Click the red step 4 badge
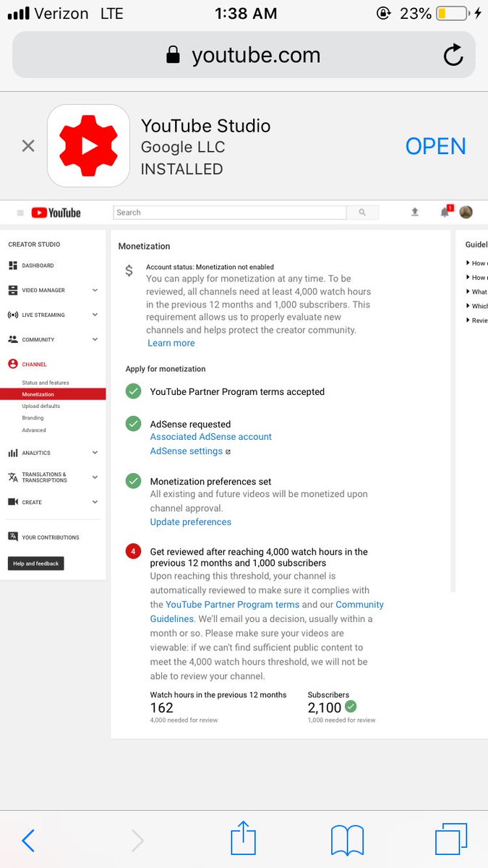This screenshot has width=488, height=868. click(x=133, y=552)
